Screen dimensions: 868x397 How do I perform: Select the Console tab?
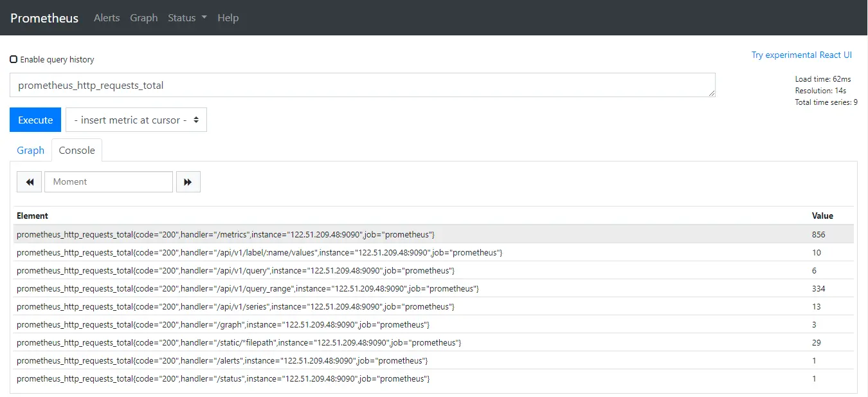pos(77,151)
